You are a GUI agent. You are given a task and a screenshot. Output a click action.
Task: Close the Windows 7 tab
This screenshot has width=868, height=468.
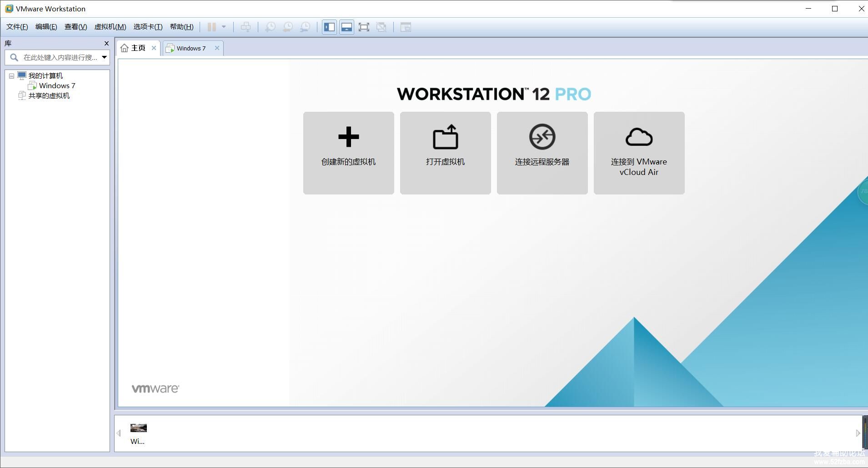(x=217, y=48)
